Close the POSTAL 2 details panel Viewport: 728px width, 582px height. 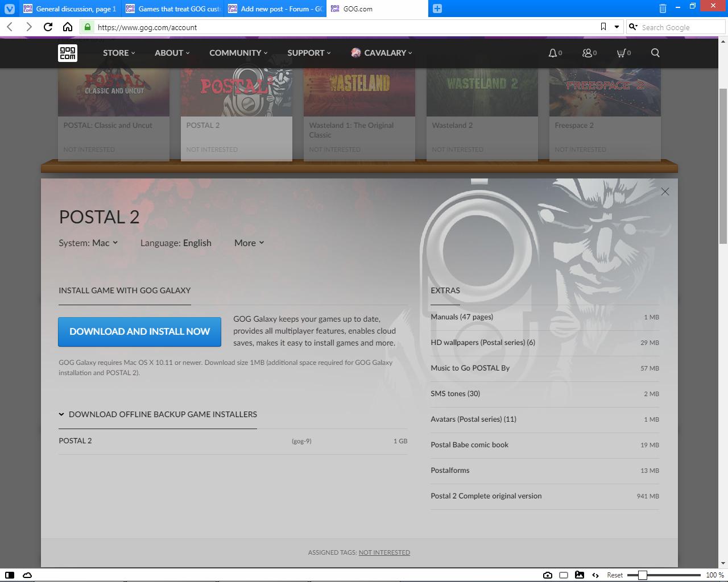pos(665,192)
